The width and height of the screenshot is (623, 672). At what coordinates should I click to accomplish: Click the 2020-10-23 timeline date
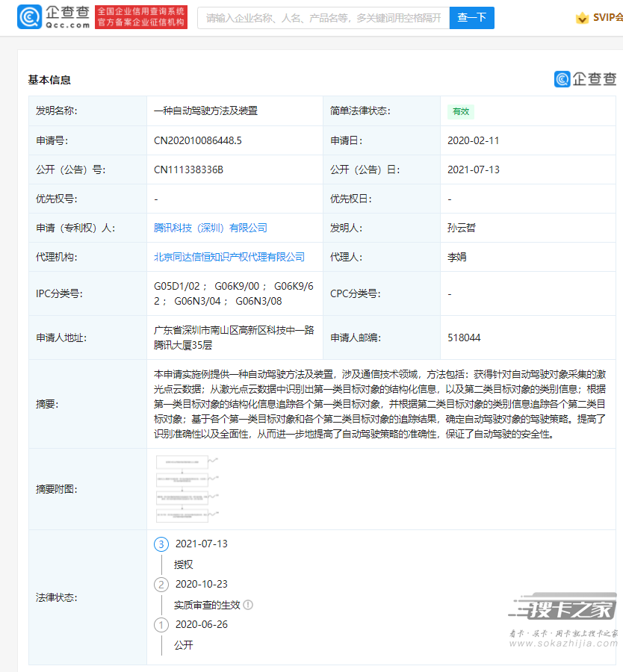(202, 584)
